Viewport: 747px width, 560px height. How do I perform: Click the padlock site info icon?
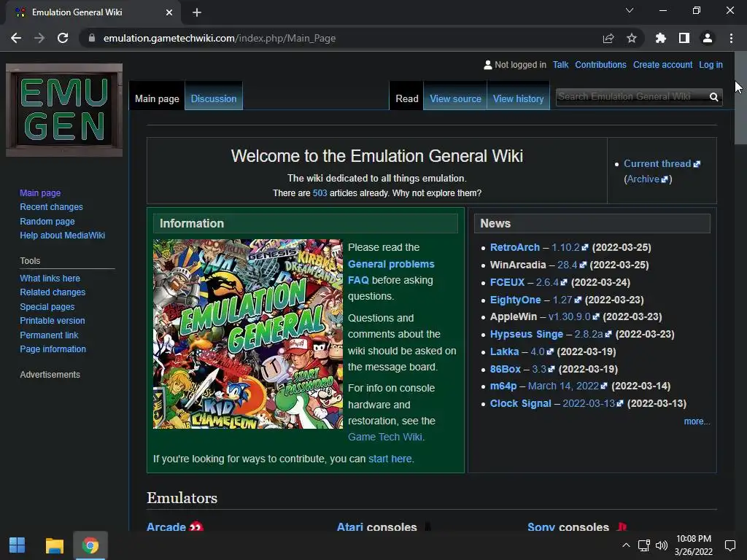[92, 38]
